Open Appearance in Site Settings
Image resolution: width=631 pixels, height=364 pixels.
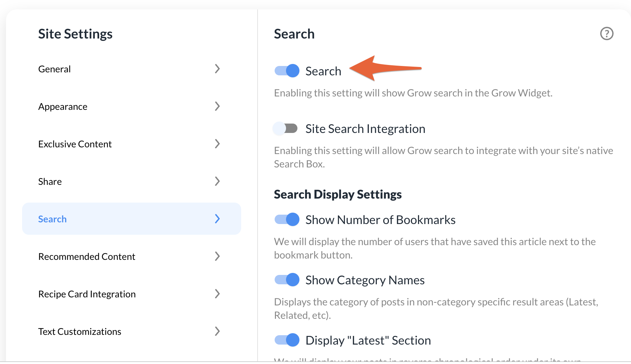coord(132,106)
